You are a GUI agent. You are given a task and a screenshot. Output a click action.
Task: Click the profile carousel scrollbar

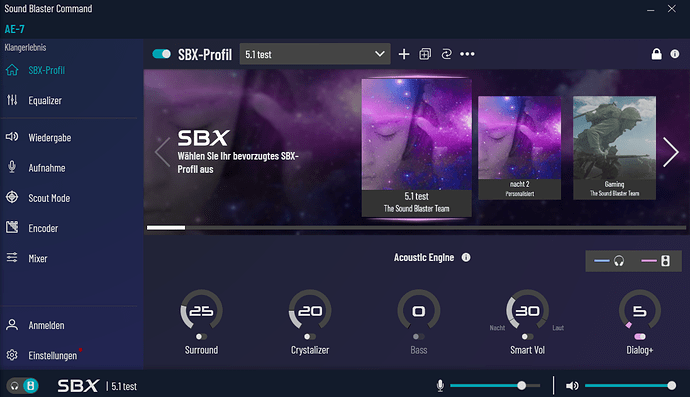pyautogui.click(x=416, y=228)
